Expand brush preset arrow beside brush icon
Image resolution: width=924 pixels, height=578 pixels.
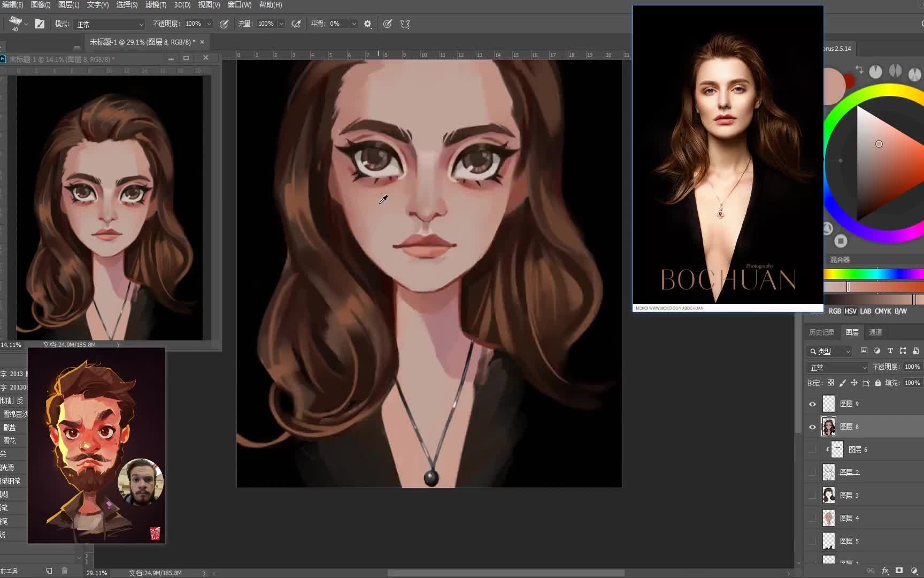point(26,24)
